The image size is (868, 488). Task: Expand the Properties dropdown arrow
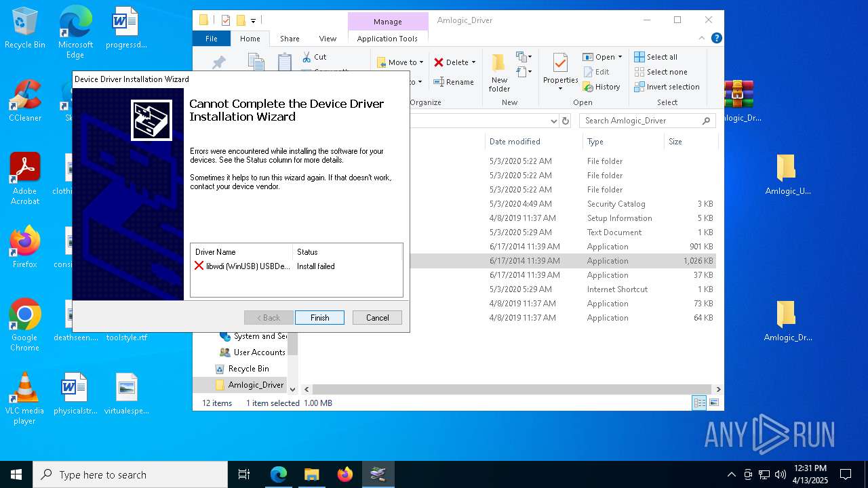click(x=560, y=89)
